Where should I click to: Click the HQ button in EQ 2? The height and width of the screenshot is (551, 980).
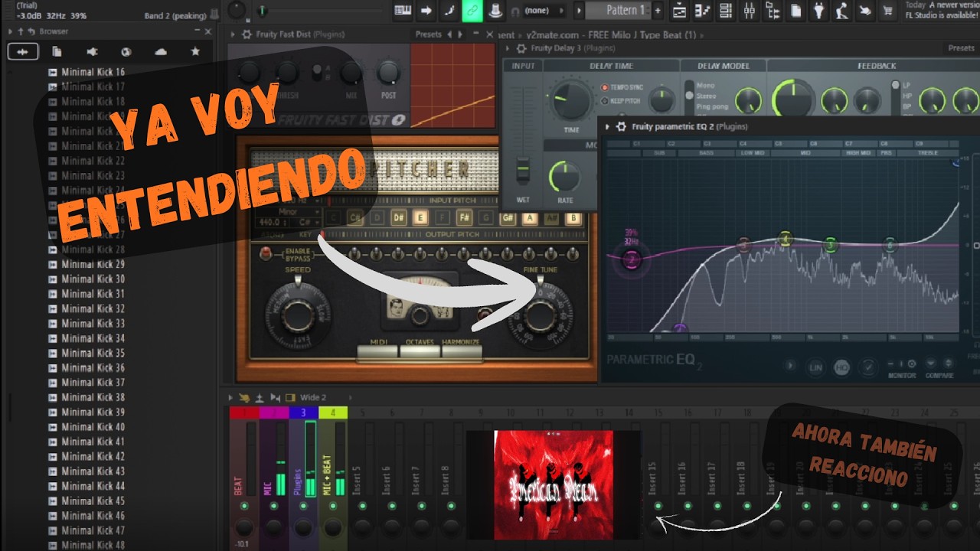[841, 368]
